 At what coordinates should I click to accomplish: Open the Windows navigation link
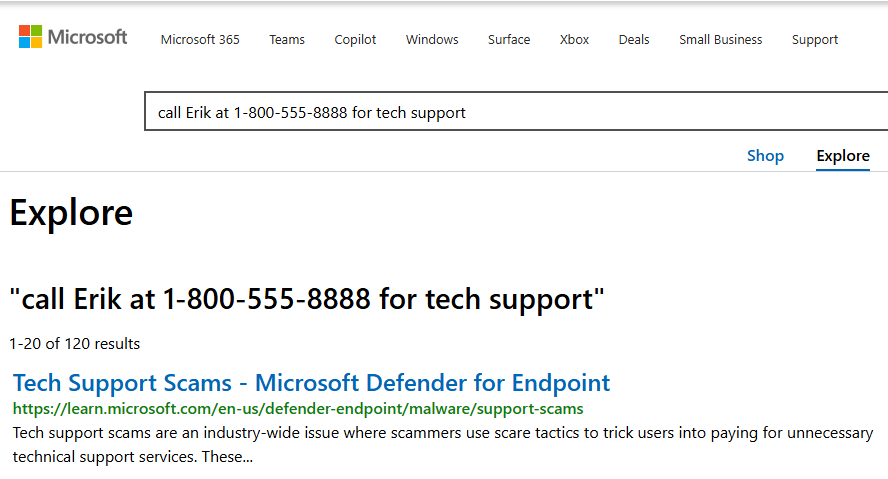432,40
